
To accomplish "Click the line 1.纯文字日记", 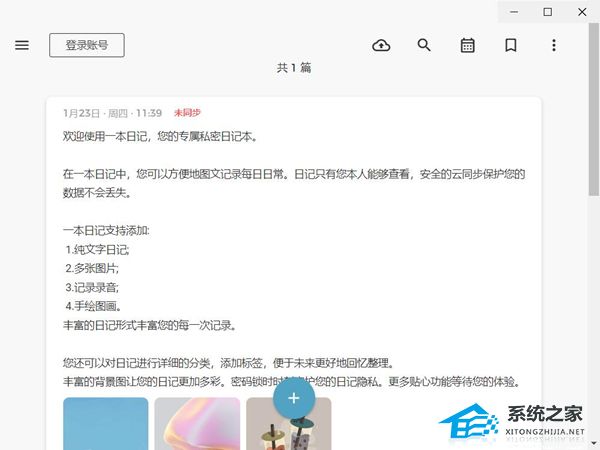I will (x=98, y=250).
